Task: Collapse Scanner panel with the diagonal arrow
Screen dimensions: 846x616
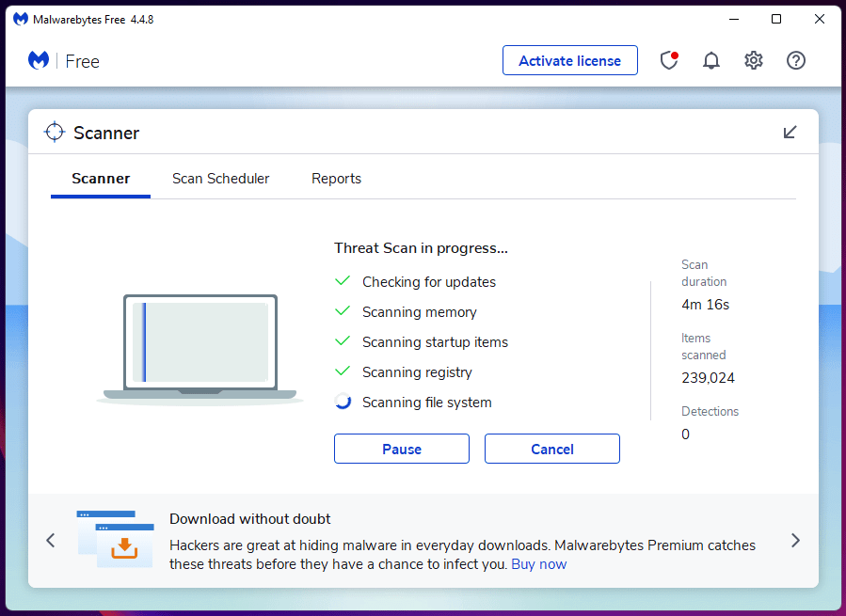Action: coord(790,133)
